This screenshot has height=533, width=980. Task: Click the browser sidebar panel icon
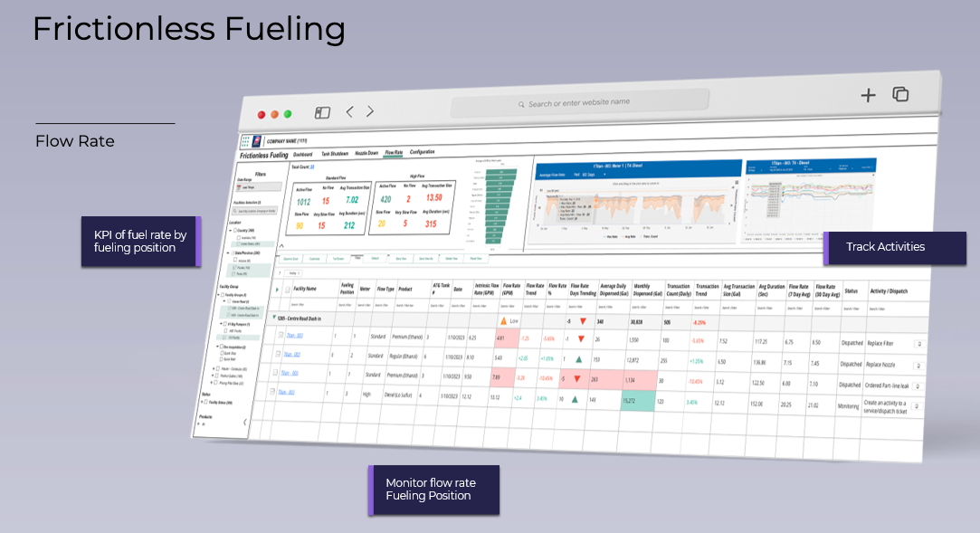[x=322, y=112]
